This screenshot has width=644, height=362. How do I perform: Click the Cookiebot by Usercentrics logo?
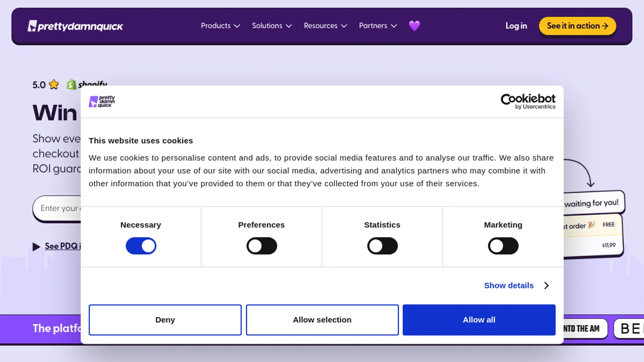click(528, 101)
